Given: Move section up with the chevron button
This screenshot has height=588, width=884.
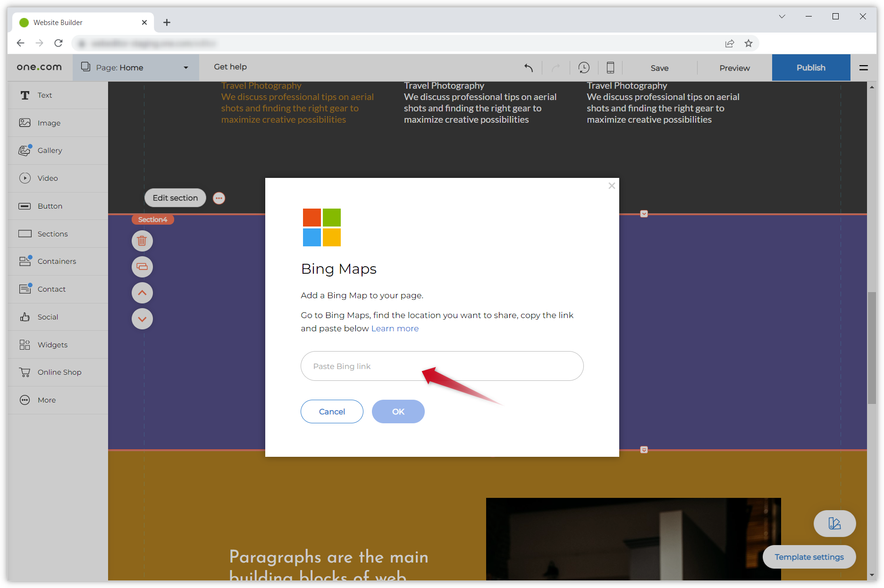Looking at the screenshot, I should click(x=142, y=293).
